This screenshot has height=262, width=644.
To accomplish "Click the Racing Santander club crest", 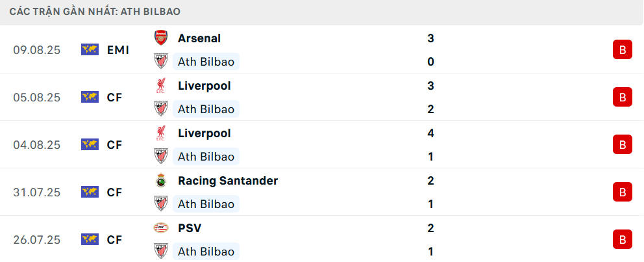I will pos(160,181).
